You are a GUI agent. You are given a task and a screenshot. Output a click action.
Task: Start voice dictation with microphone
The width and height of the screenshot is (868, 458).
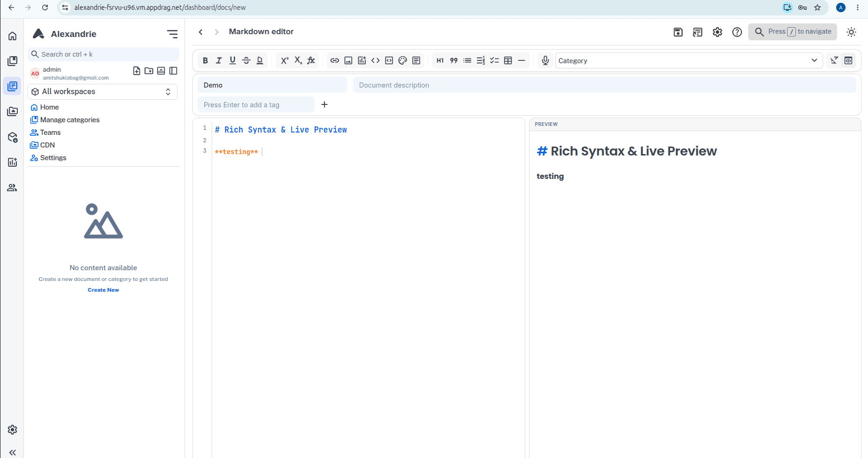click(545, 60)
